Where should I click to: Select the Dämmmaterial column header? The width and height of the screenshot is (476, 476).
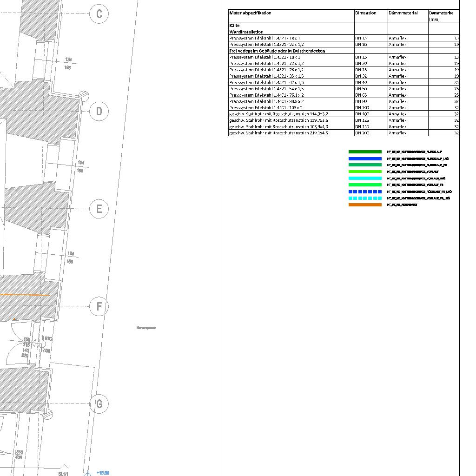[403, 13]
